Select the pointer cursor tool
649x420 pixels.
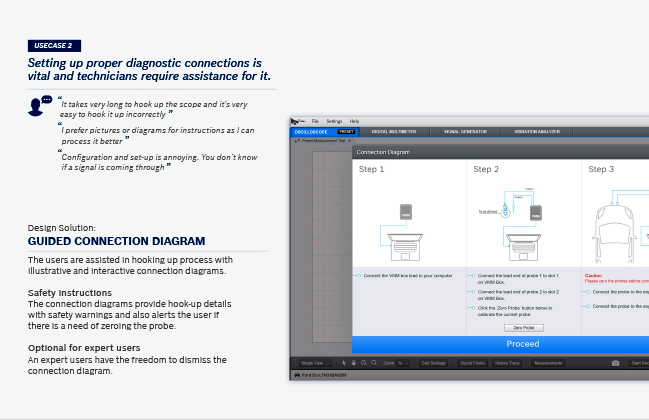tap(343, 363)
